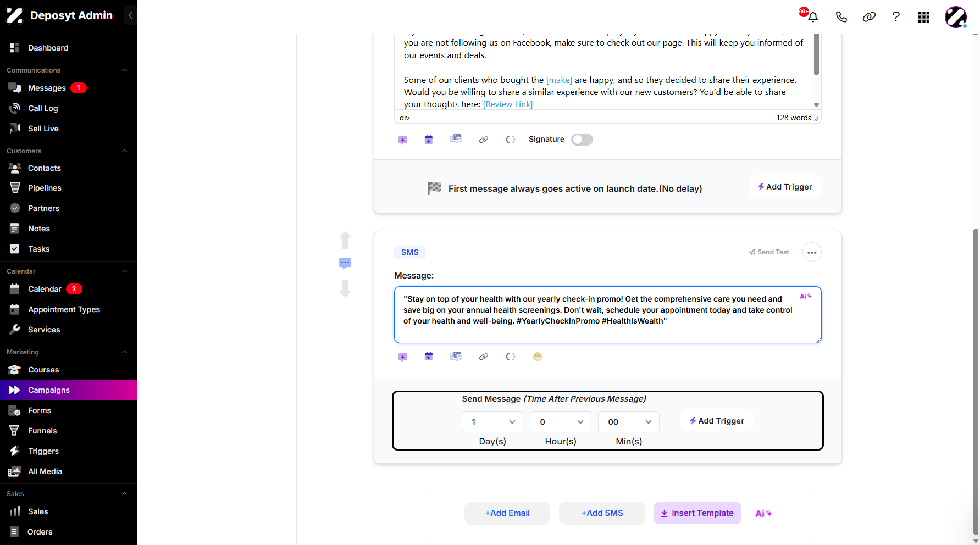The width and height of the screenshot is (980, 545).
Task: Click AI sparkle icon next to Insert Template
Action: pos(763,513)
